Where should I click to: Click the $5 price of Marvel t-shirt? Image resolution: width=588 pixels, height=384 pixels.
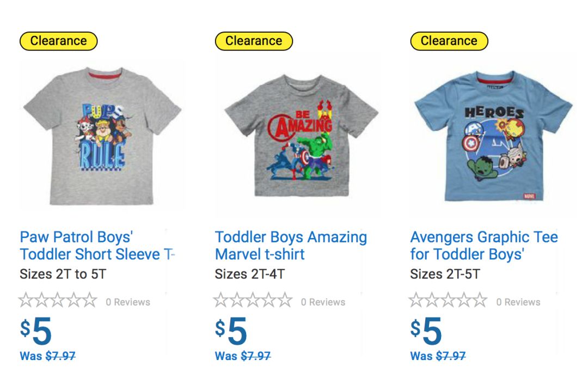click(231, 331)
